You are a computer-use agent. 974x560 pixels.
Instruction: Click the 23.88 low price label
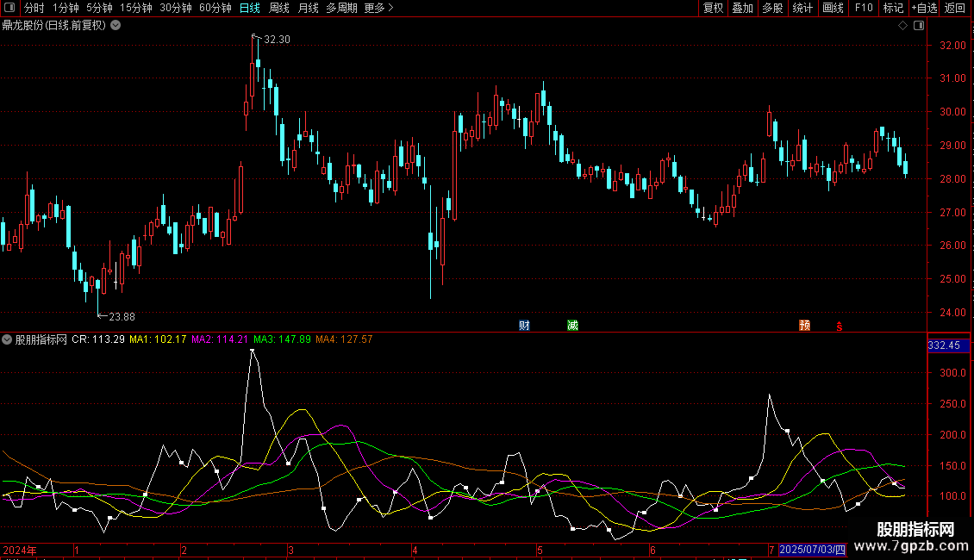122,317
